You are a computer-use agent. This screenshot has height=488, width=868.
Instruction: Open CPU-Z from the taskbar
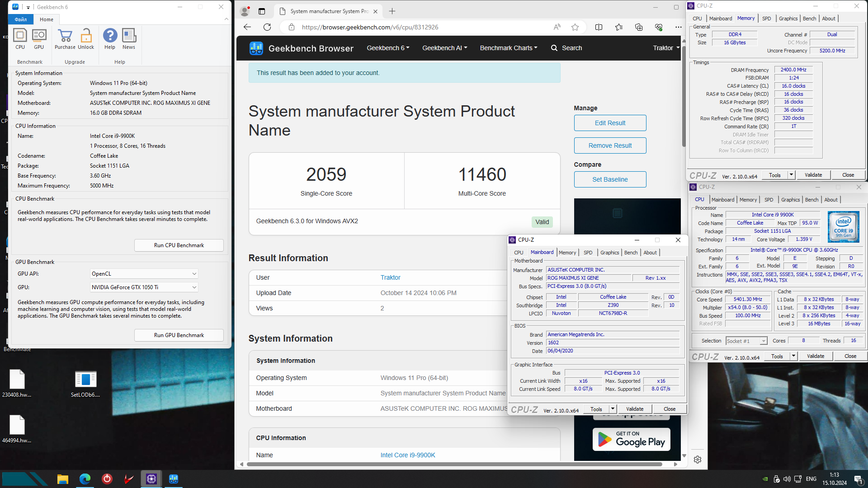click(x=151, y=479)
